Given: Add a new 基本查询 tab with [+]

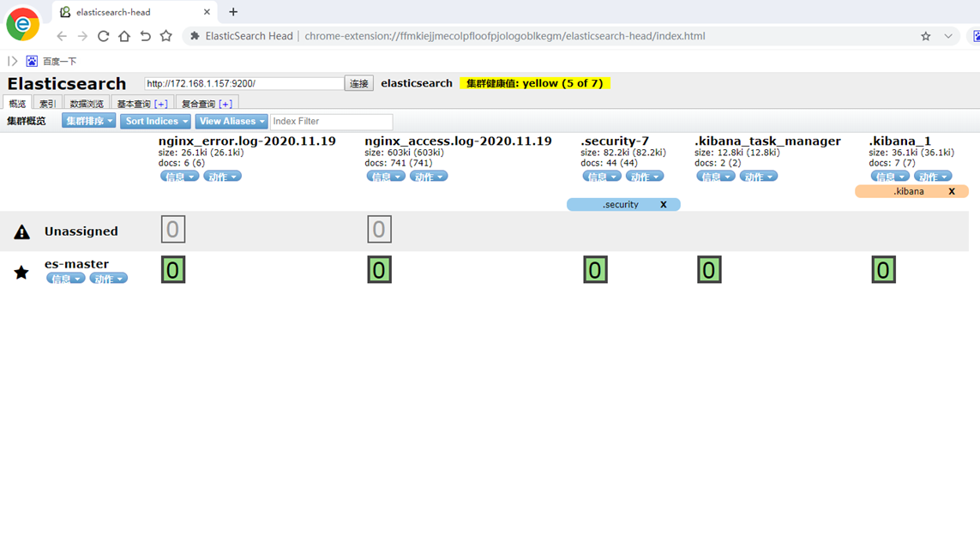Looking at the screenshot, I should [x=160, y=104].
